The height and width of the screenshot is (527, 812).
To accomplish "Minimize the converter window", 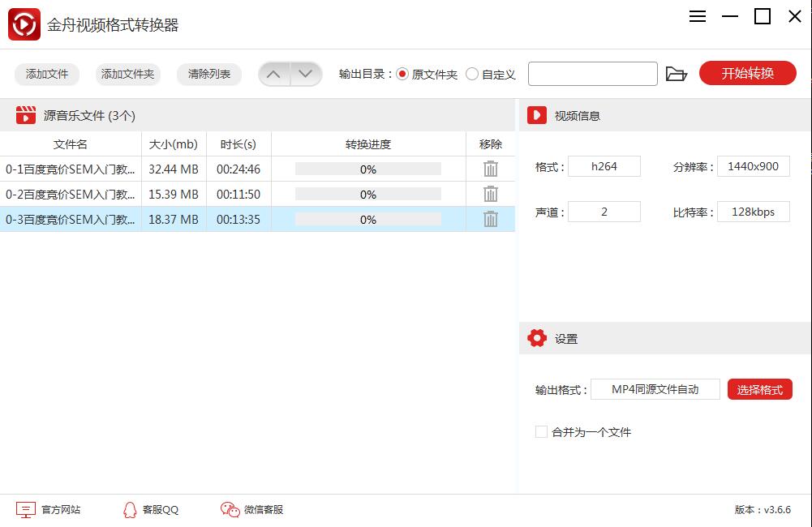I will (x=730, y=16).
